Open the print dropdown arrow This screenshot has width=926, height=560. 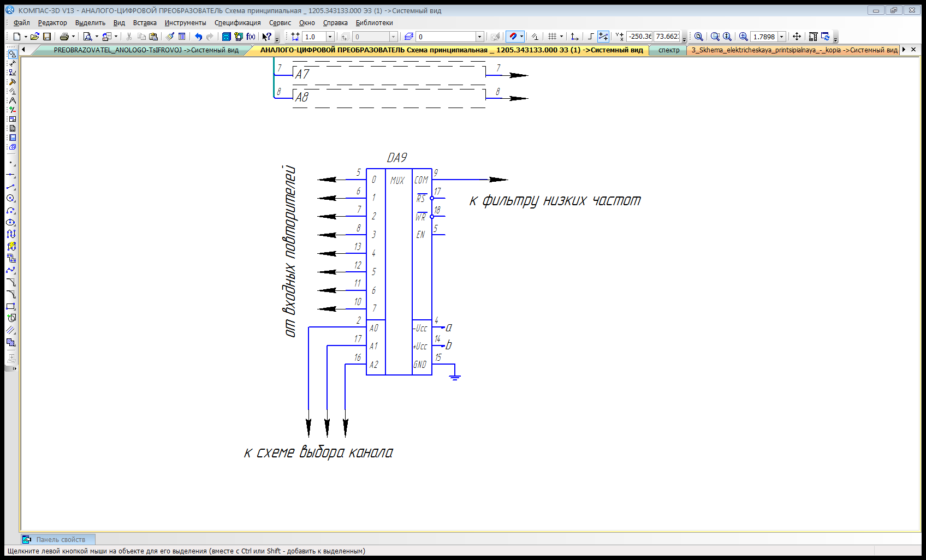tap(73, 37)
